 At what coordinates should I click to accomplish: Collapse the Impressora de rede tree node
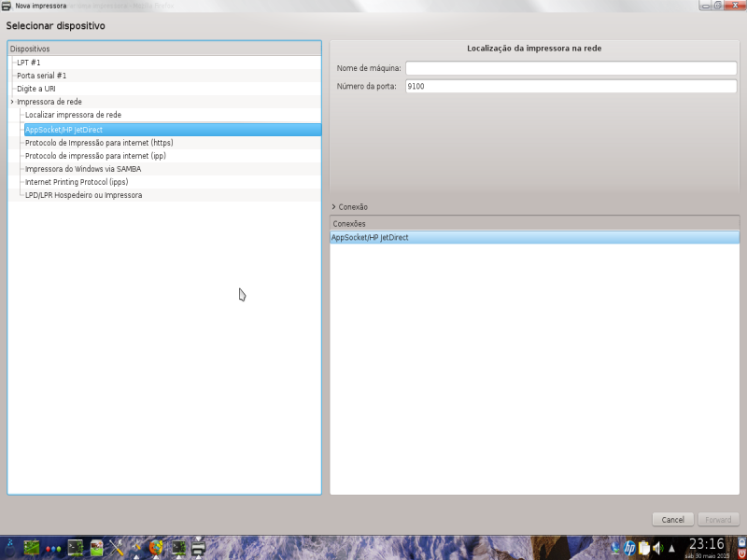tap(12, 102)
